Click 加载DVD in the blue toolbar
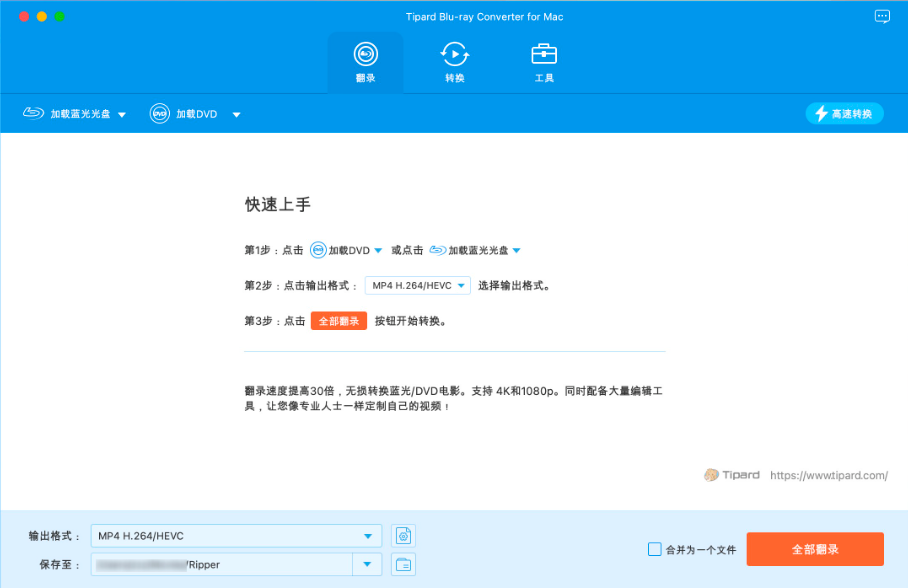This screenshot has height=588, width=908. 184,114
